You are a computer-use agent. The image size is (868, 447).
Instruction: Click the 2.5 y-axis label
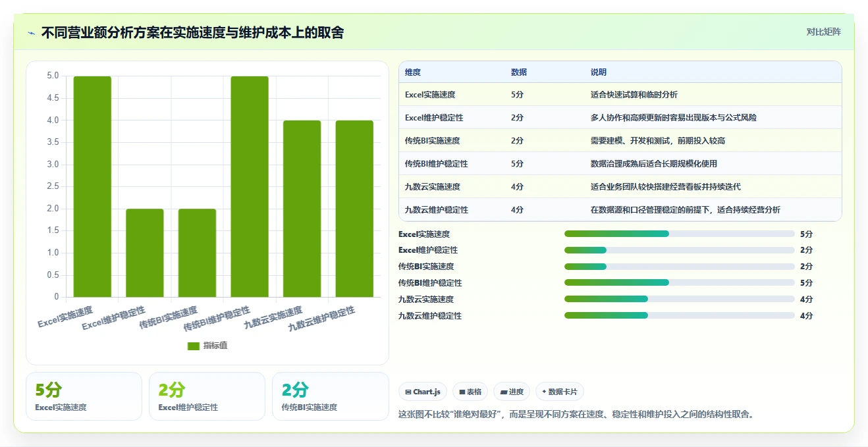click(53, 186)
